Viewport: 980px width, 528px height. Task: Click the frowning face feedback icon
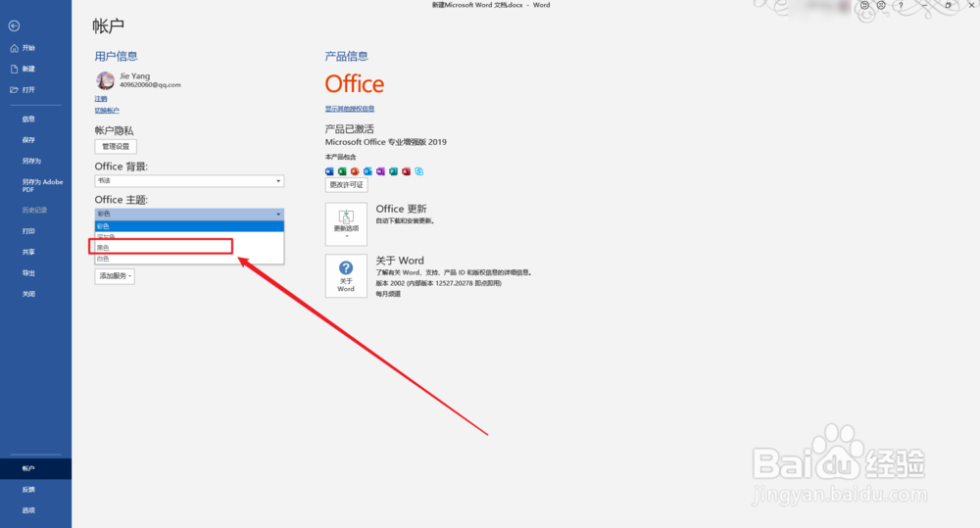coord(881,5)
